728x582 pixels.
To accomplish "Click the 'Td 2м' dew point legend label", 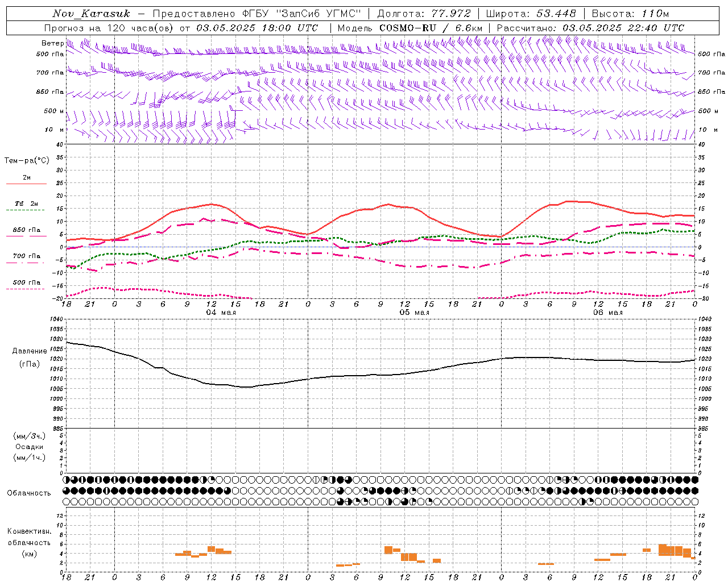I will tap(26, 203).
